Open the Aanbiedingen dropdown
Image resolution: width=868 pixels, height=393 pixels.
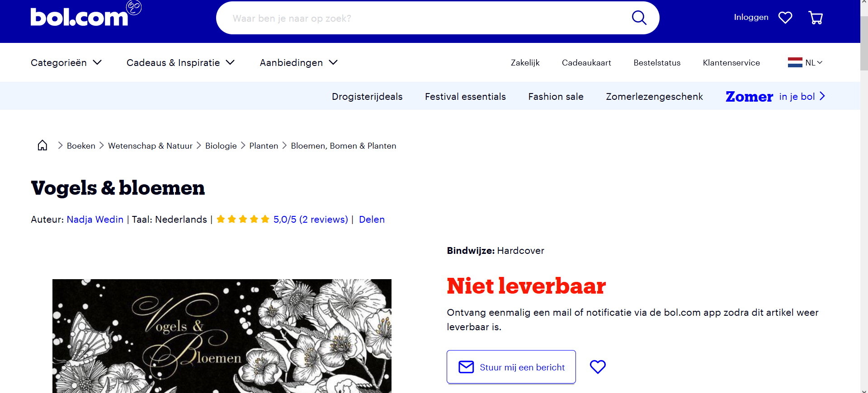click(x=298, y=63)
